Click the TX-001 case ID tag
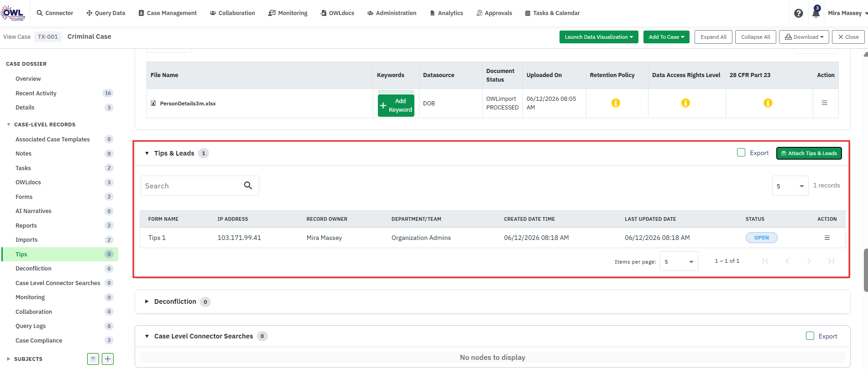Image resolution: width=868 pixels, height=369 pixels. coord(48,37)
